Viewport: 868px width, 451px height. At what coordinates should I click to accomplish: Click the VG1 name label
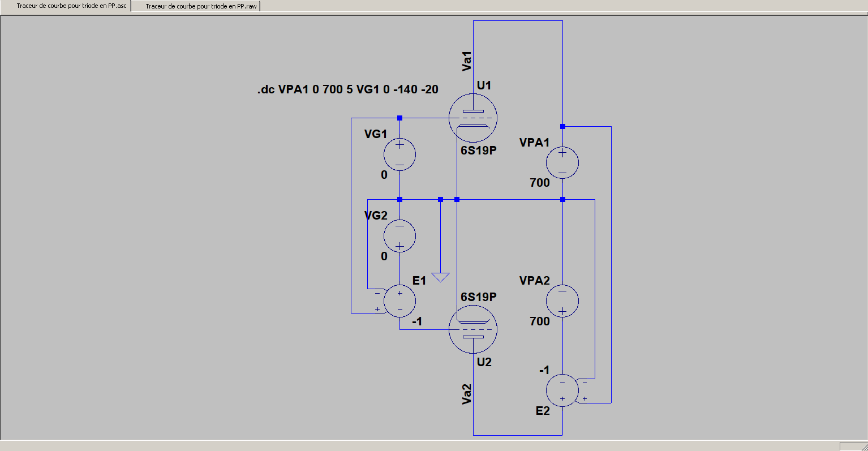(376, 134)
